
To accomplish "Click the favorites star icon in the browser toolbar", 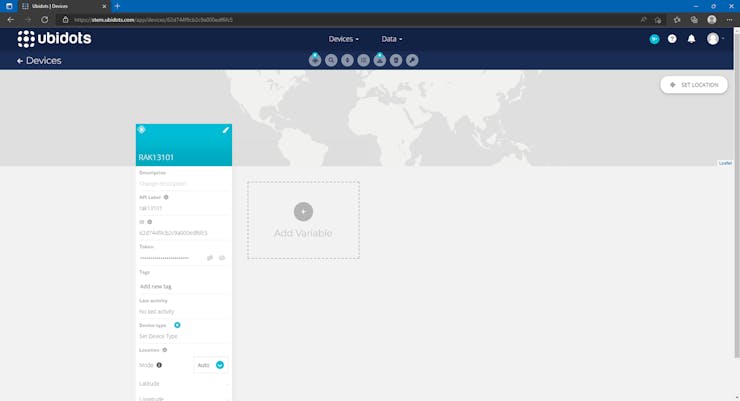I will [677, 20].
